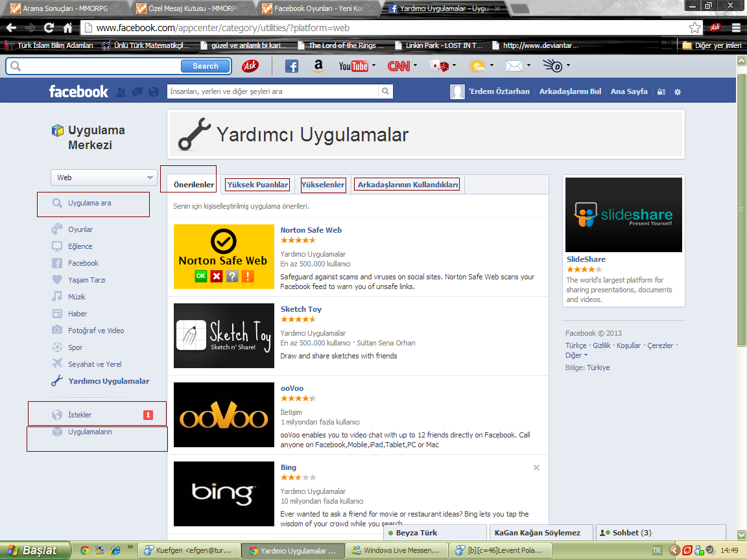This screenshot has height=560, width=747.
Task: Switch to Yüksek Puanlılar tab
Action: (x=257, y=185)
